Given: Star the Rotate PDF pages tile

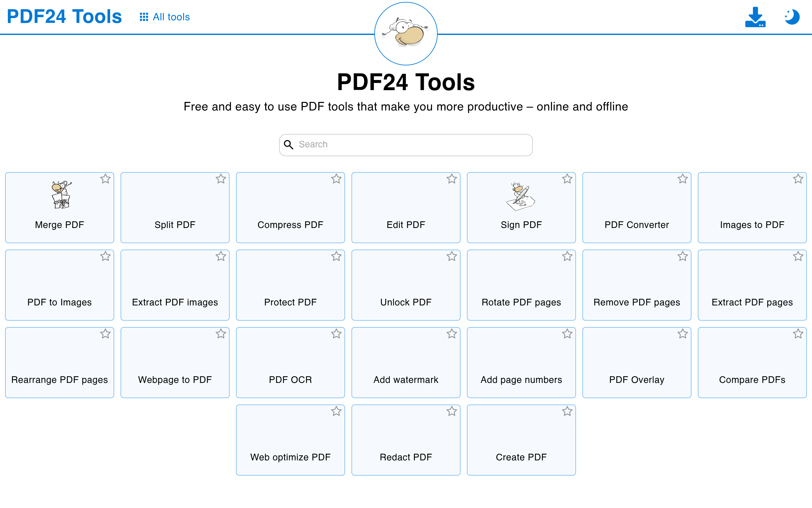Looking at the screenshot, I should point(567,256).
